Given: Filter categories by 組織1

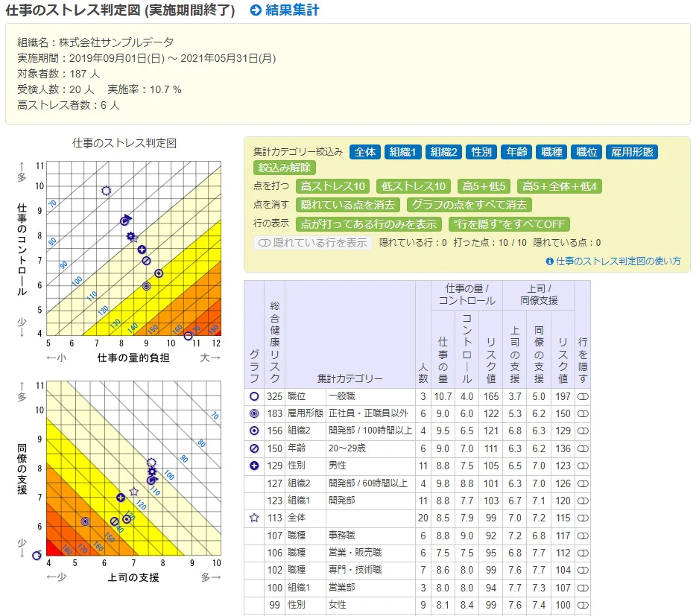Looking at the screenshot, I should (402, 152).
